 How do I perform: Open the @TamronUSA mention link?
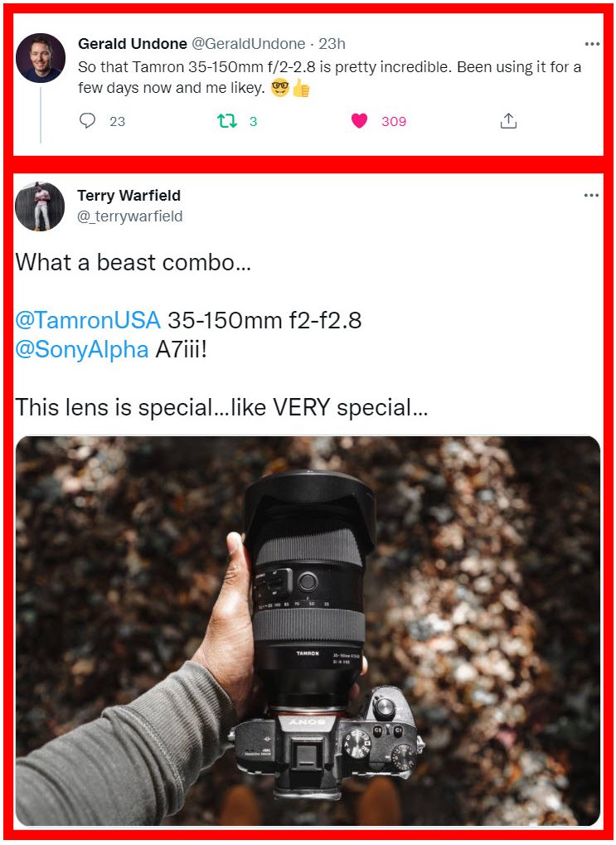click(88, 321)
